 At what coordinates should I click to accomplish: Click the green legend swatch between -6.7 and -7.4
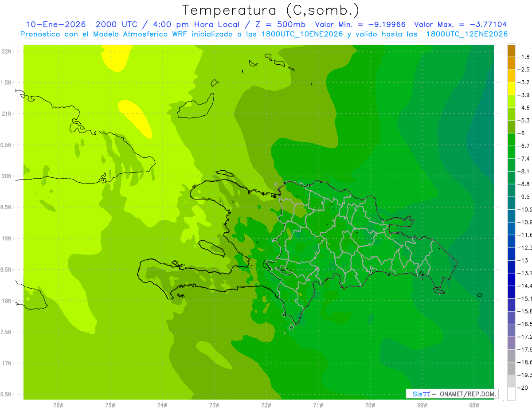pos(511,152)
